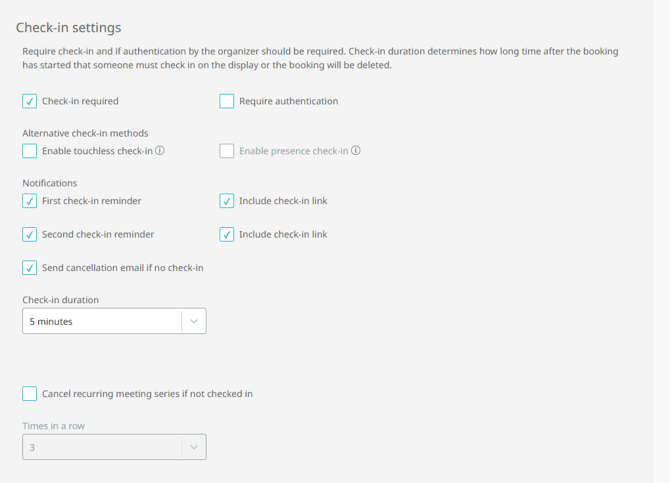
Task: Enable Cancel recurring meeting series checkbox
Action: pyautogui.click(x=30, y=394)
